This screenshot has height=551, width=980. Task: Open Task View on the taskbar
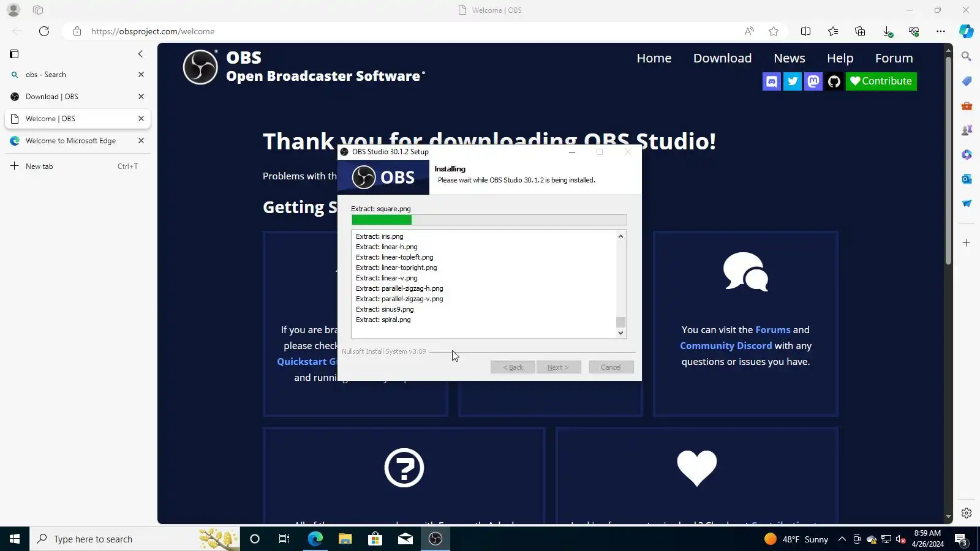[x=284, y=539]
